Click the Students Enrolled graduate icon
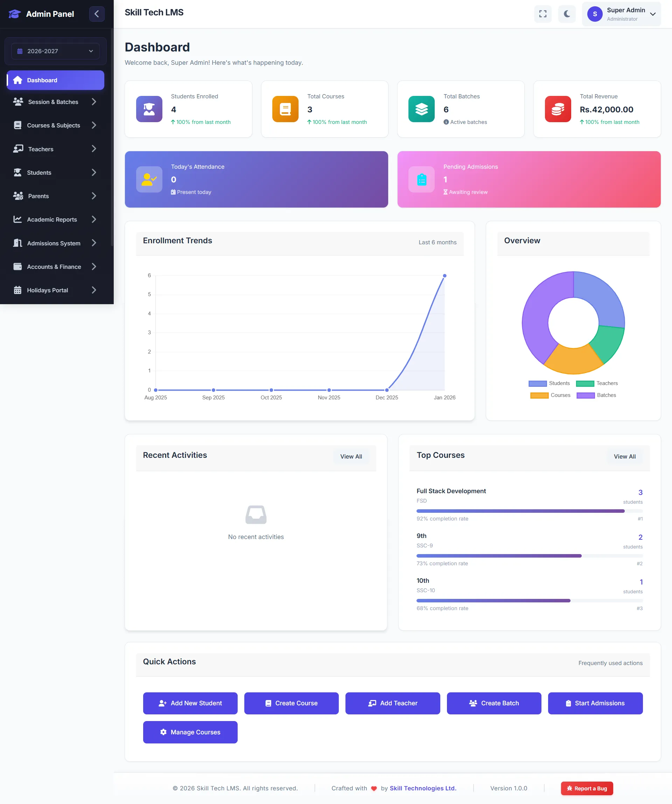The height and width of the screenshot is (804, 672). 149,109
